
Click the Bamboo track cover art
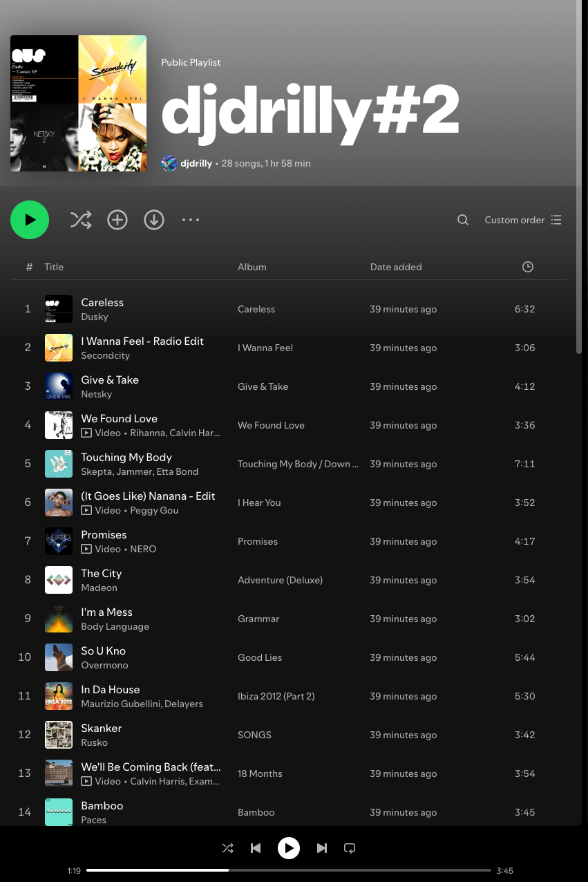click(x=59, y=812)
